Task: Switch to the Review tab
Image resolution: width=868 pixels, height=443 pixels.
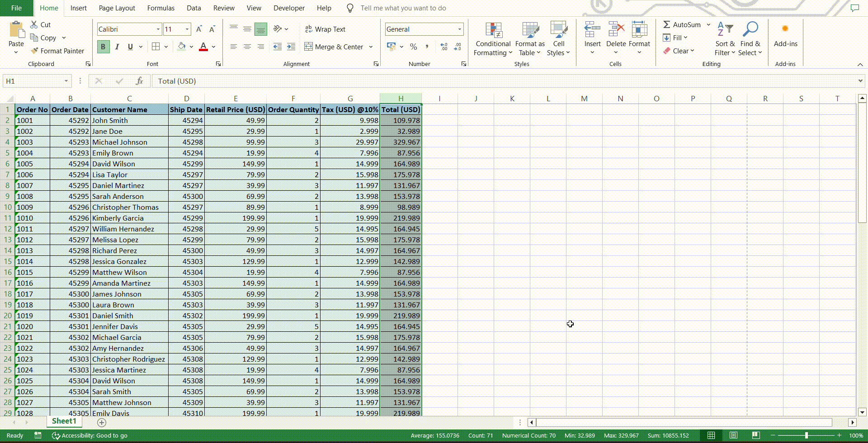Action: point(224,8)
